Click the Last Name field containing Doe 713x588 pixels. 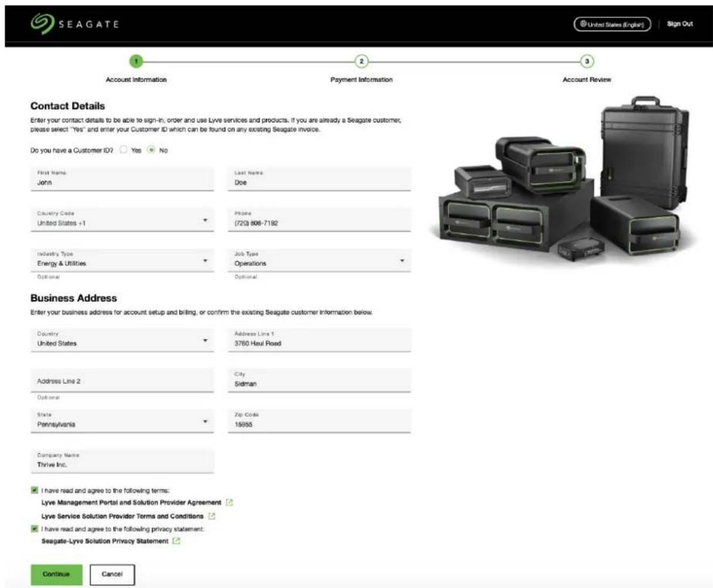[319, 179]
